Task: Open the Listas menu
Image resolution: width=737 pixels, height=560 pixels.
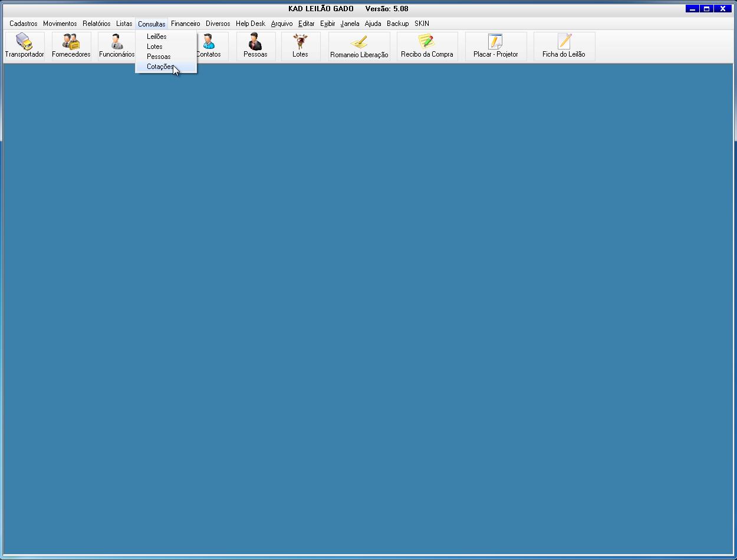Action: pos(124,24)
